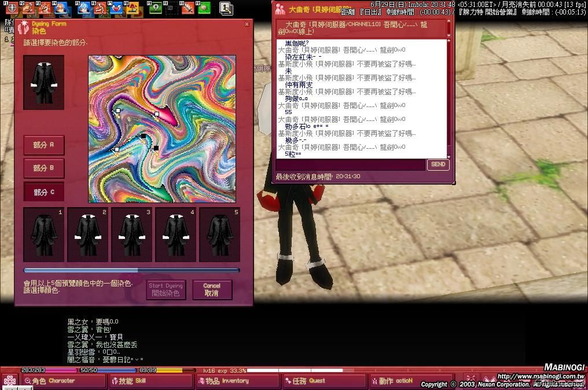Click Start Dyeing 開始染色 button
The image size is (588, 390).
[166, 289]
